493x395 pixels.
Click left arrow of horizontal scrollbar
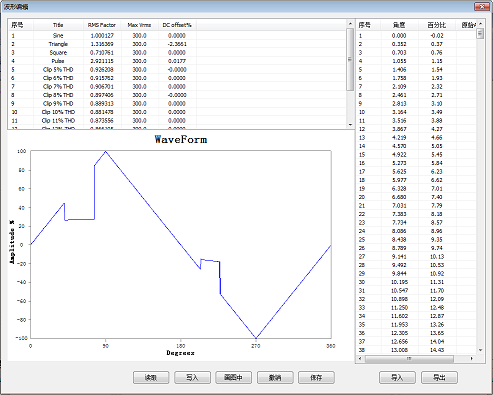pos(360,358)
